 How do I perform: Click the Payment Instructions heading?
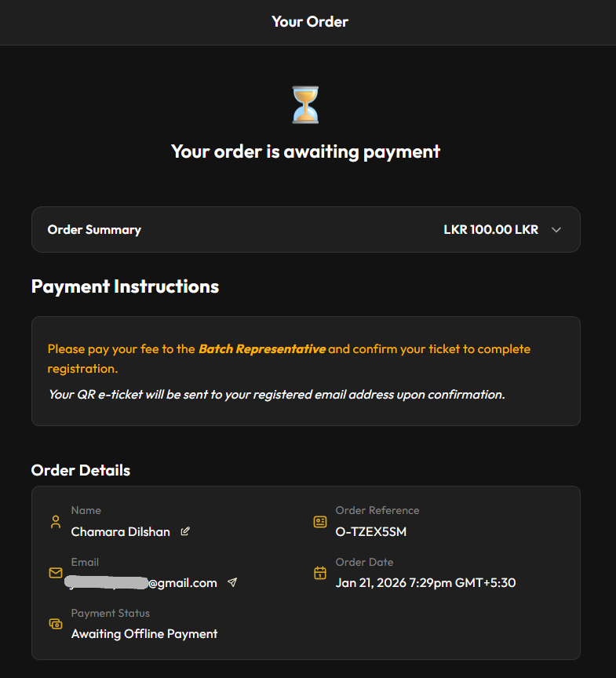(125, 286)
